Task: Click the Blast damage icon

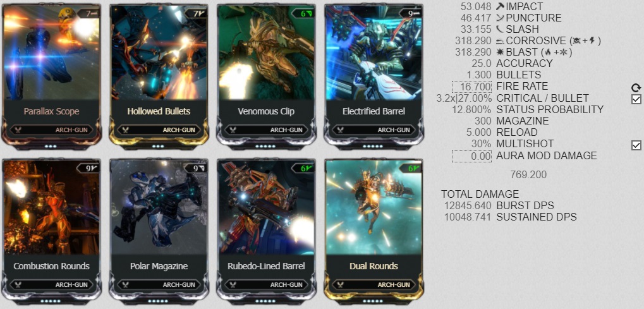Action: [x=500, y=52]
